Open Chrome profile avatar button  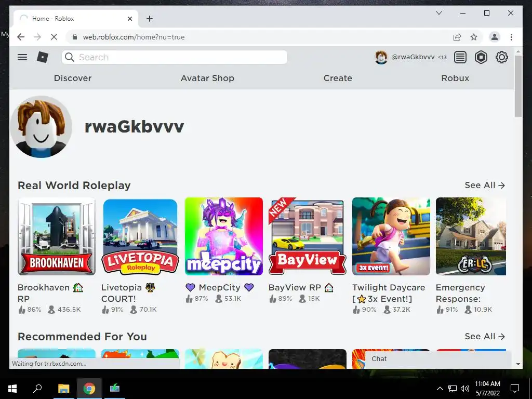(x=495, y=37)
